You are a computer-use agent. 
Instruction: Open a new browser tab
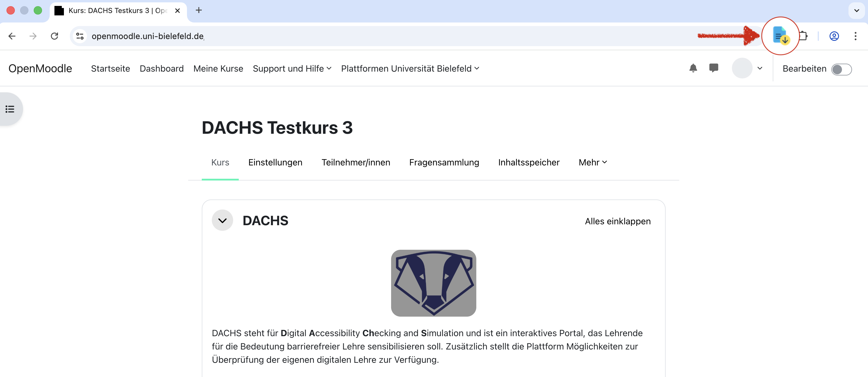[x=199, y=10]
